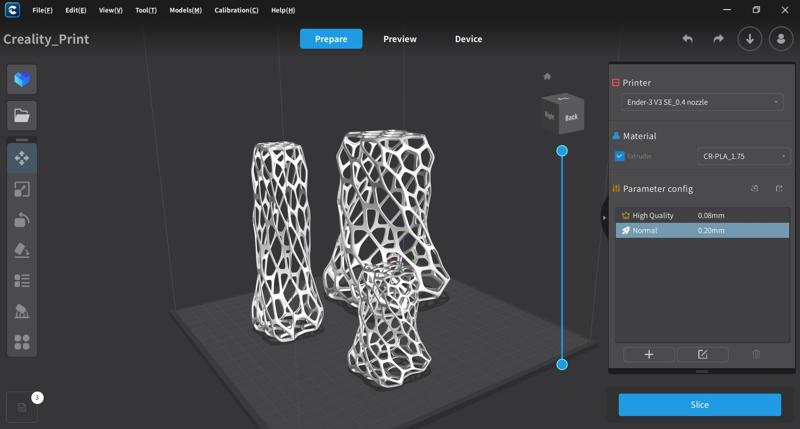Click the Material section icon

point(616,136)
